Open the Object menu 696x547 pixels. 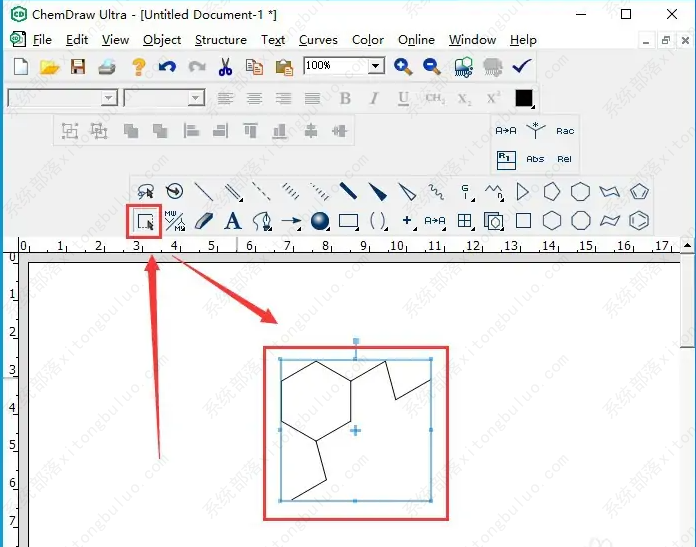point(162,40)
